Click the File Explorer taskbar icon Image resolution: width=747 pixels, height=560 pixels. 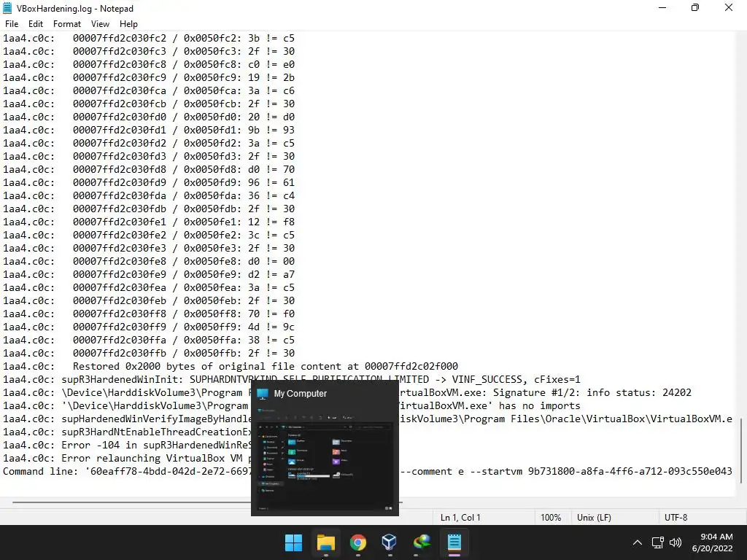click(326, 542)
